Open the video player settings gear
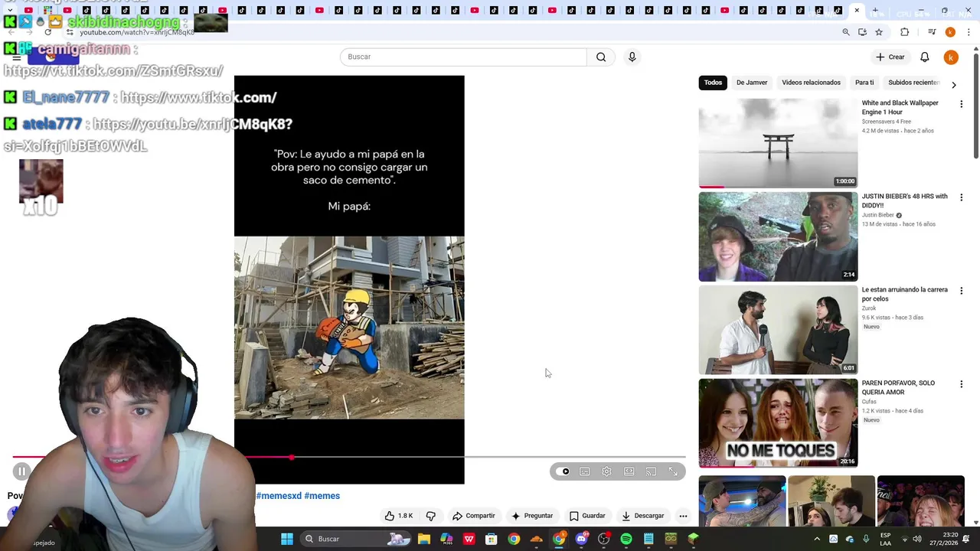This screenshot has height=551, width=980. pyautogui.click(x=606, y=471)
